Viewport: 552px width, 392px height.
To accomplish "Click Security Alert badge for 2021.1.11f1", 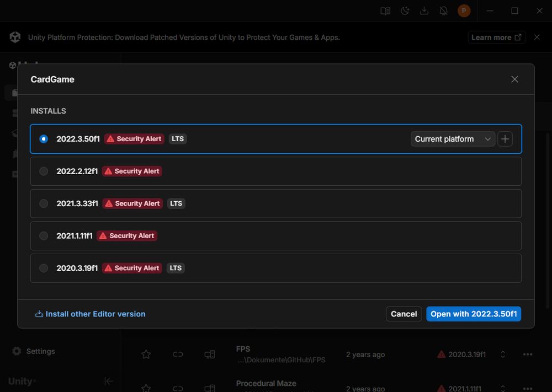I will point(127,236).
